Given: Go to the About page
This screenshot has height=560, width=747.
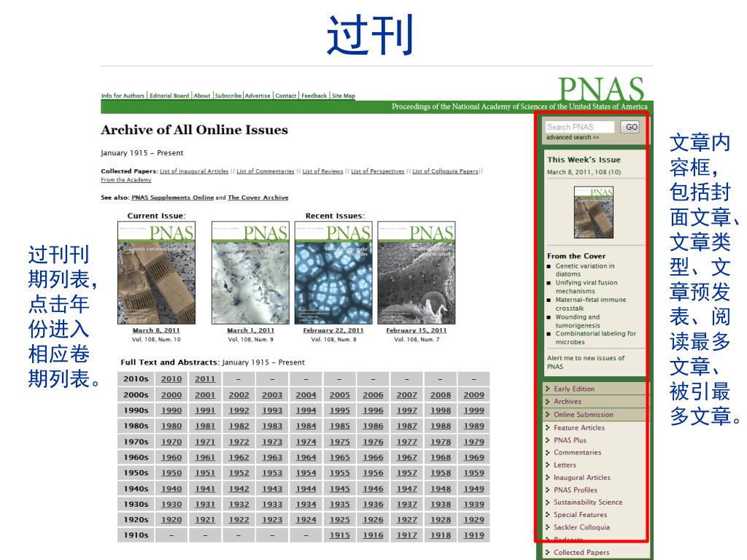Looking at the screenshot, I should pyautogui.click(x=202, y=96).
